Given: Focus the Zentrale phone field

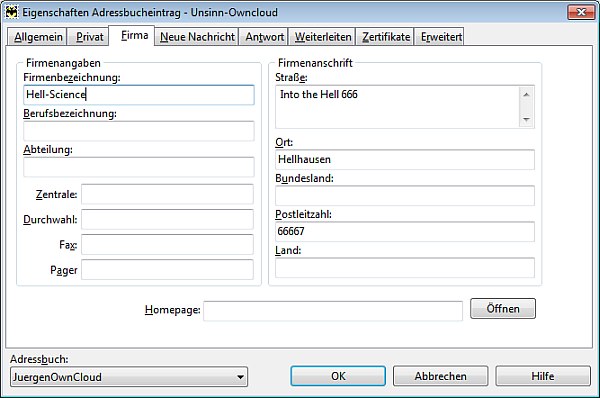Looking at the screenshot, I should tap(167, 194).
